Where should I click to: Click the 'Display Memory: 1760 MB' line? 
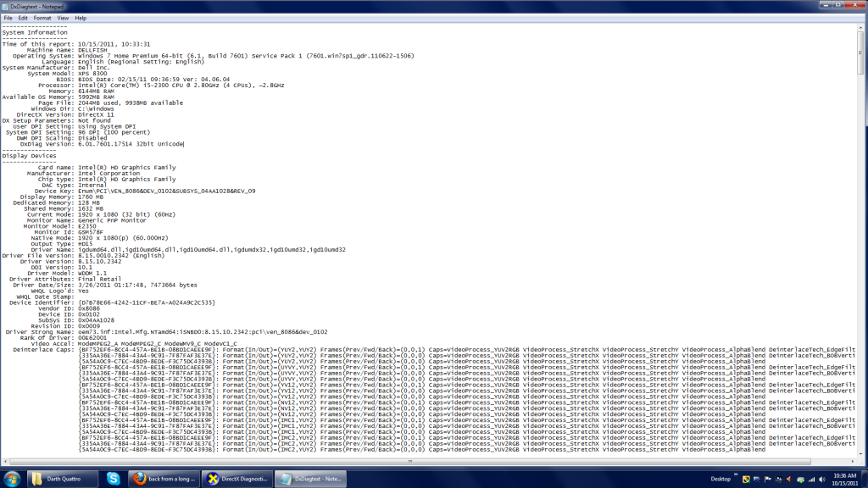61,197
